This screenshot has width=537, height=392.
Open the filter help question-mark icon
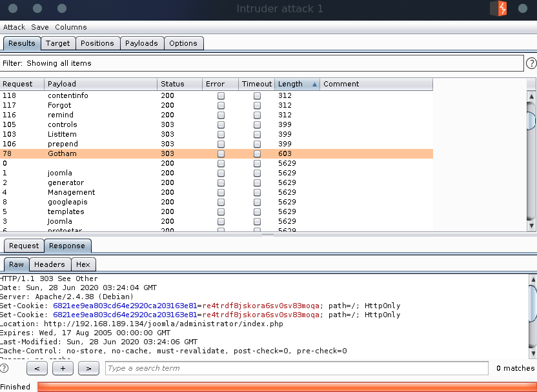tap(531, 63)
